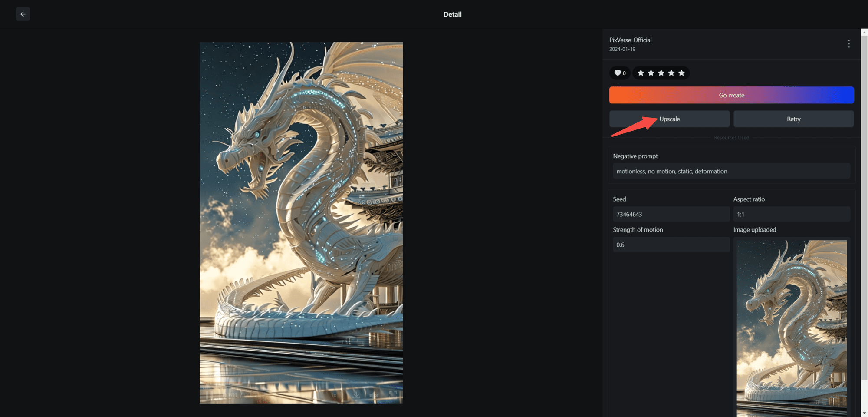Rate four stars using the fourth star
Viewport: 868px width, 417px height.
671,73
